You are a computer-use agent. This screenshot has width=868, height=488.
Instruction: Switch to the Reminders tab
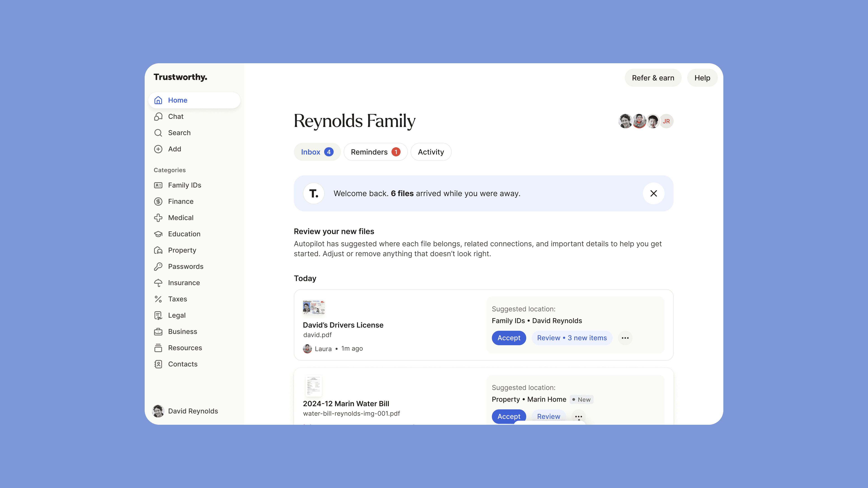(x=375, y=152)
